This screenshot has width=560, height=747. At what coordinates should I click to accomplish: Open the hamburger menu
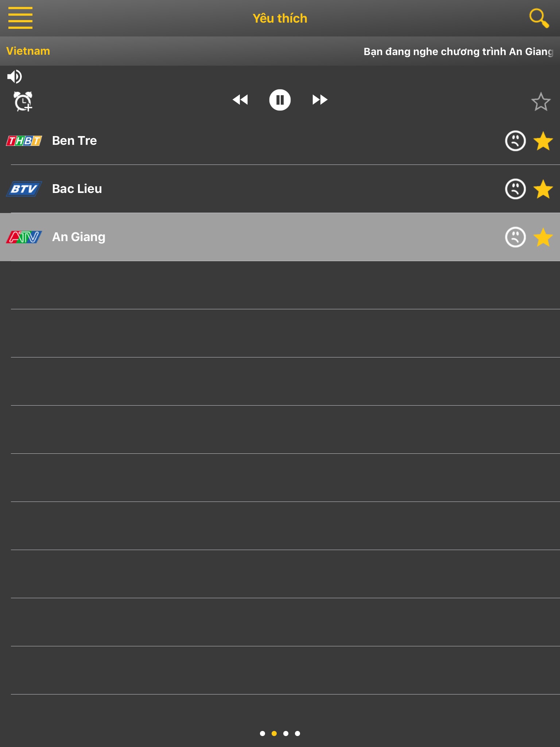point(20,18)
